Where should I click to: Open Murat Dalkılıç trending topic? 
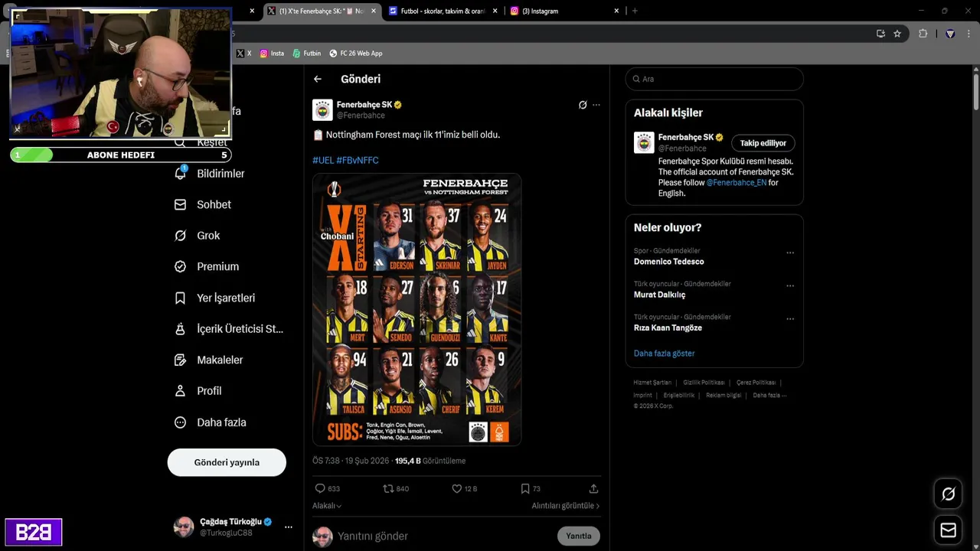click(659, 295)
